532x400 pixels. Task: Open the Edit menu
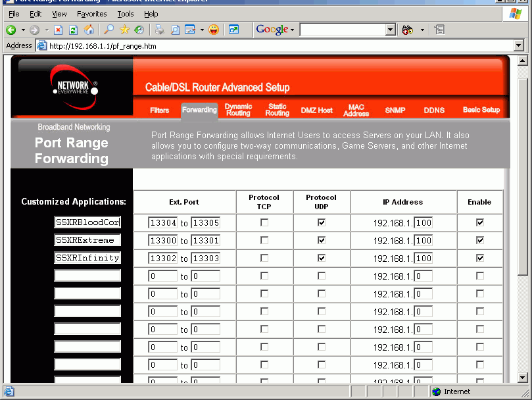point(36,14)
